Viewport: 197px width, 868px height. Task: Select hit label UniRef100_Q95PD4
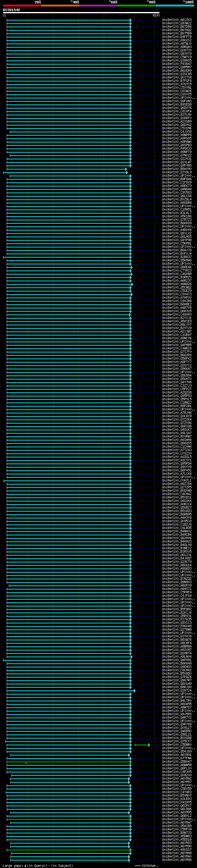[x=177, y=464]
